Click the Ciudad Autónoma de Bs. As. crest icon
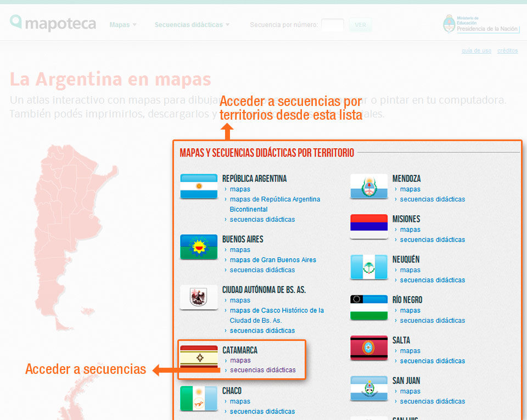The image size is (527, 420). tap(198, 298)
